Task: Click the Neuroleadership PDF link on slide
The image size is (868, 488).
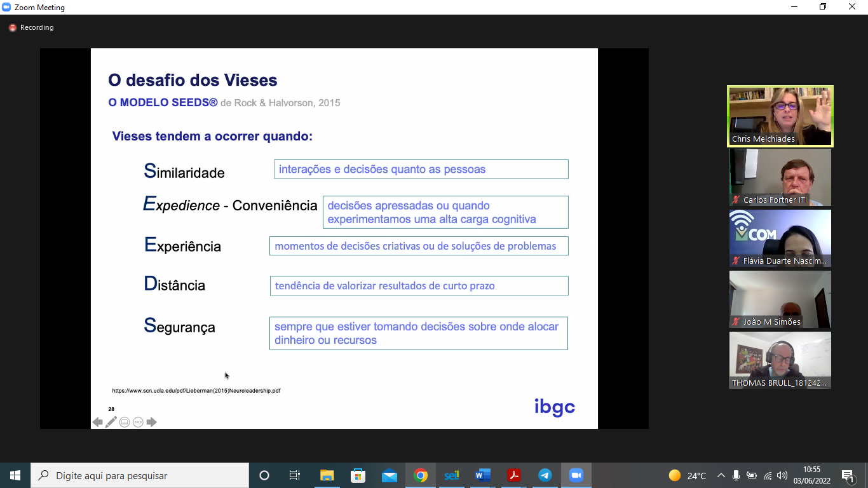Action: [x=196, y=391]
